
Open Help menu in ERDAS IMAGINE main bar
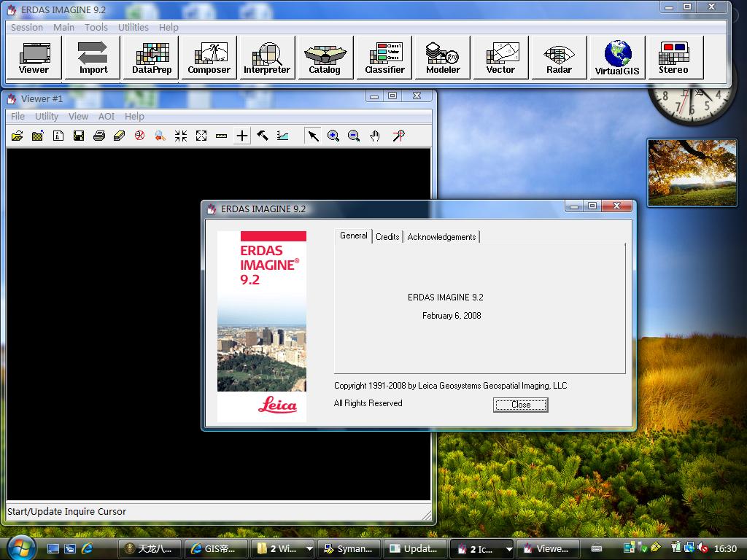pyautogui.click(x=169, y=28)
